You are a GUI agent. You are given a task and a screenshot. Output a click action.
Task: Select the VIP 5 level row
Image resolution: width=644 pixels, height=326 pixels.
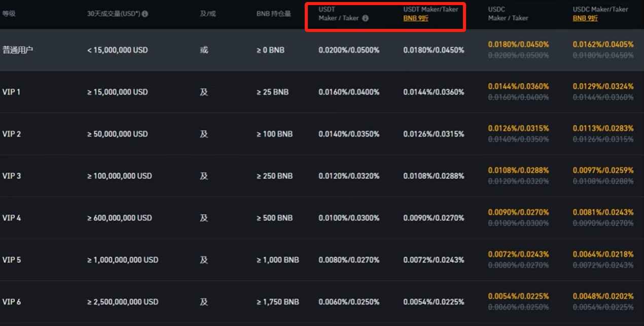(x=12, y=259)
